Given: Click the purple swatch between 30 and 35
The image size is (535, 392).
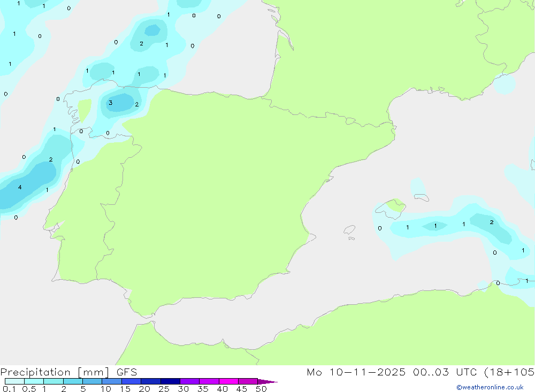Looking at the screenshot, I should coord(190,381).
